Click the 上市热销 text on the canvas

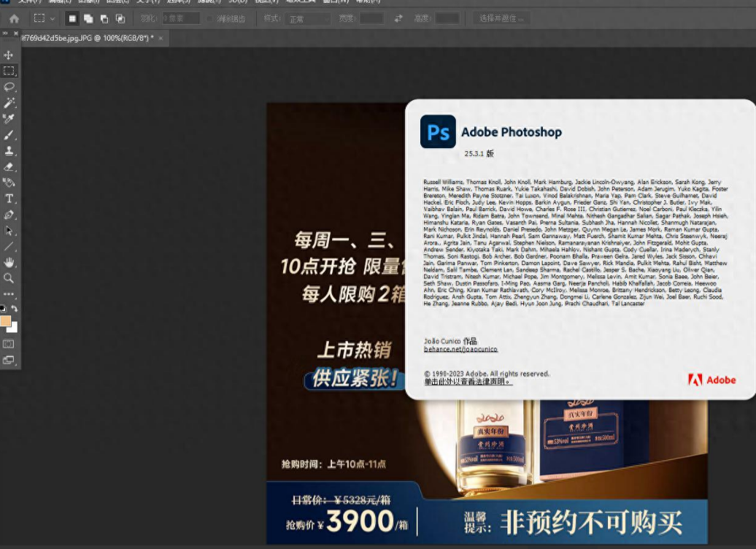[355, 350]
